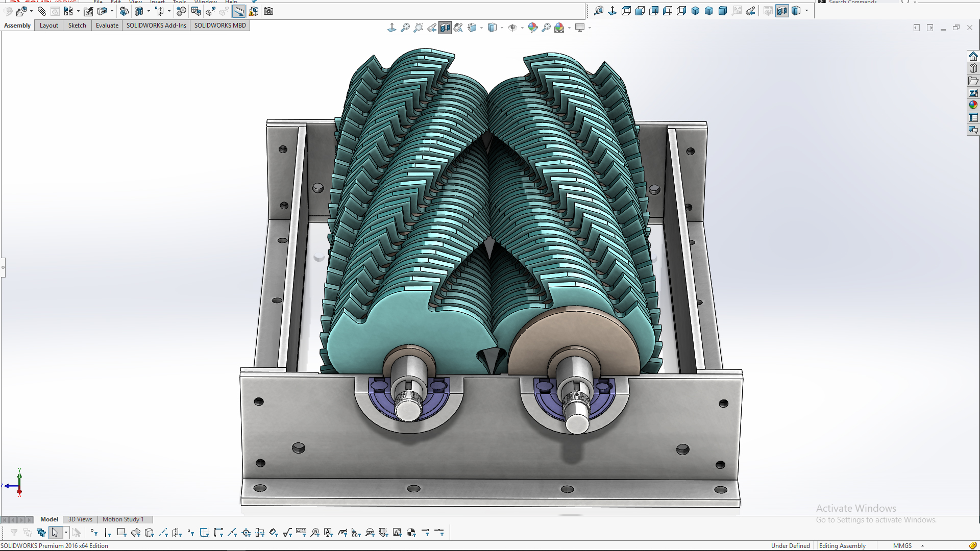Click Zoom to Fit in heads-up toolbar
The image size is (980, 551).
point(405,28)
